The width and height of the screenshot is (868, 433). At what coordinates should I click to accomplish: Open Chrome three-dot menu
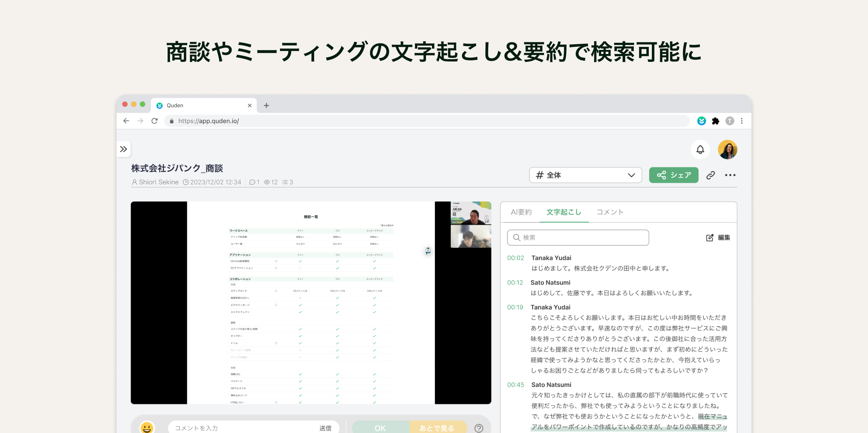point(742,121)
